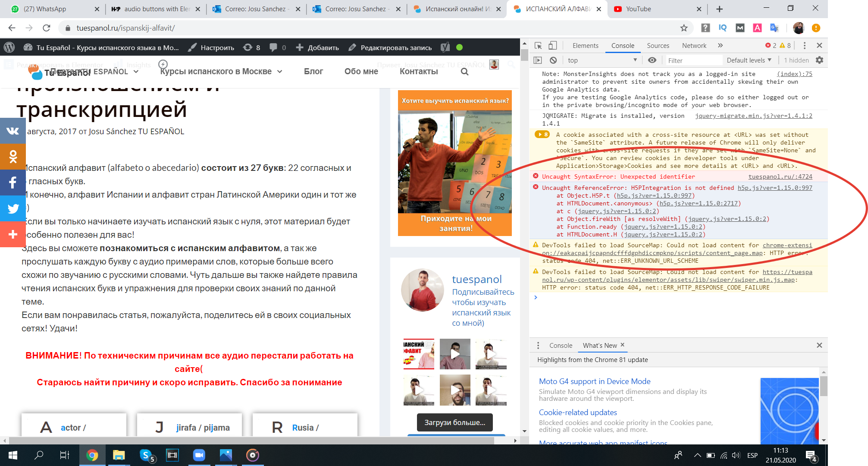Screen dimensions: 868x466
Task: Go back to the previous page
Action: (x=12, y=28)
